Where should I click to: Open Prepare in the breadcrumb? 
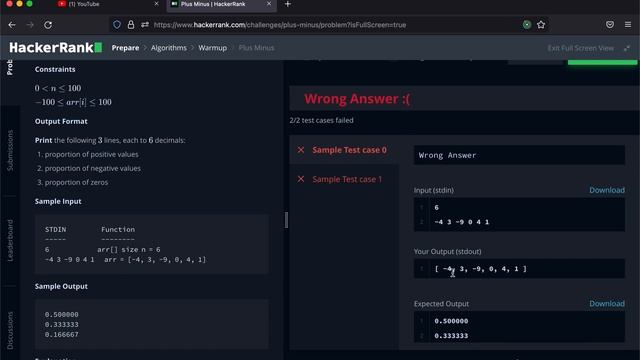[125, 48]
